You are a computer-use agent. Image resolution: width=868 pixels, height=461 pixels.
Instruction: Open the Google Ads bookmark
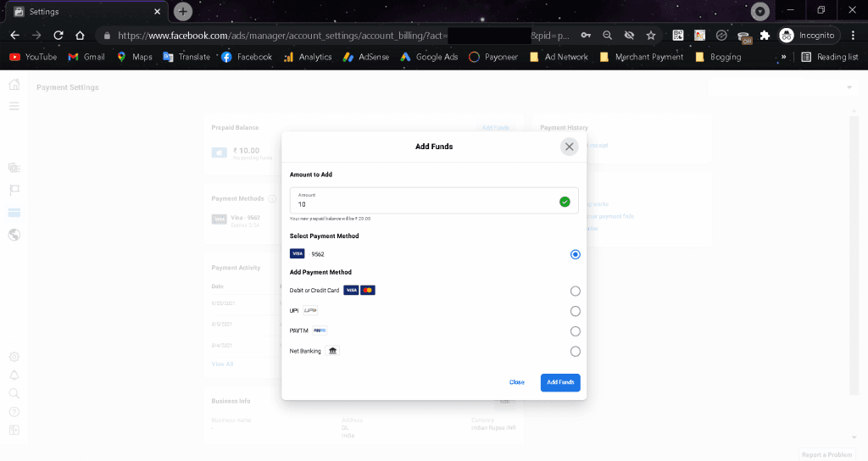coord(430,57)
